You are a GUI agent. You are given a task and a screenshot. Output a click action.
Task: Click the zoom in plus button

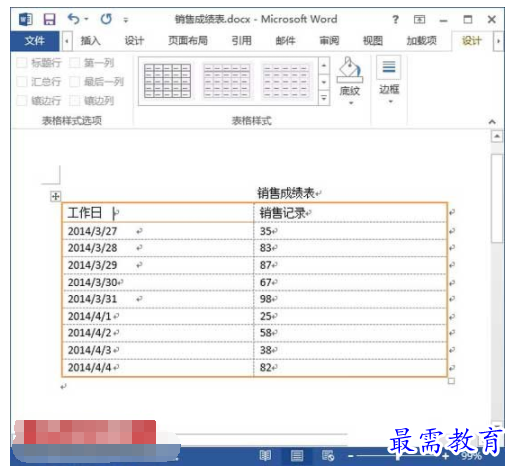click(x=446, y=456)
